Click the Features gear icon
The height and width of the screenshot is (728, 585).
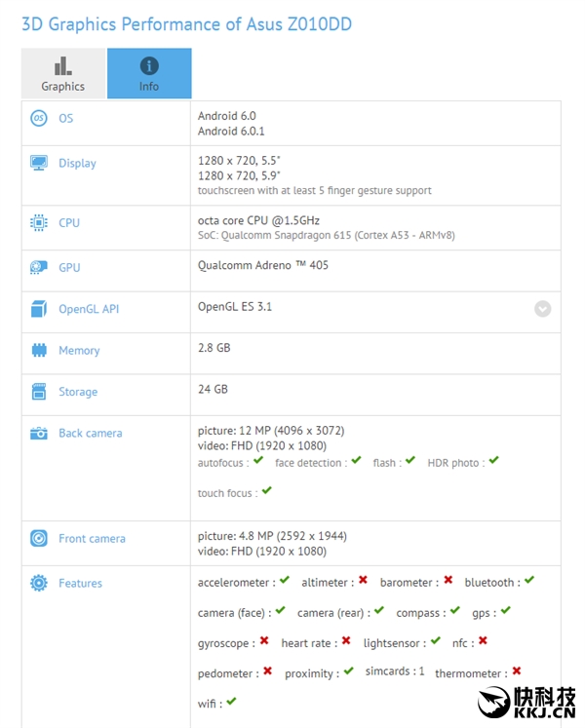[39, 583]
